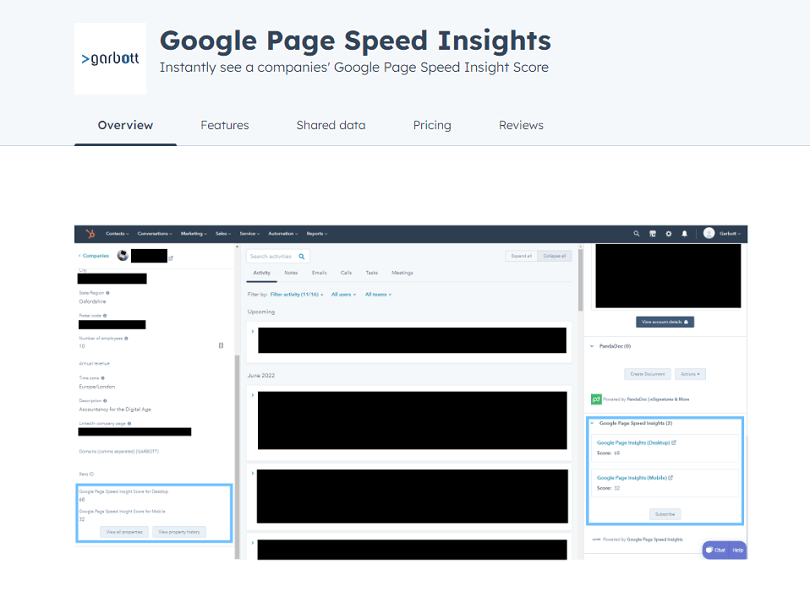Open the Marketing dropdown menu

click(194, 233)
